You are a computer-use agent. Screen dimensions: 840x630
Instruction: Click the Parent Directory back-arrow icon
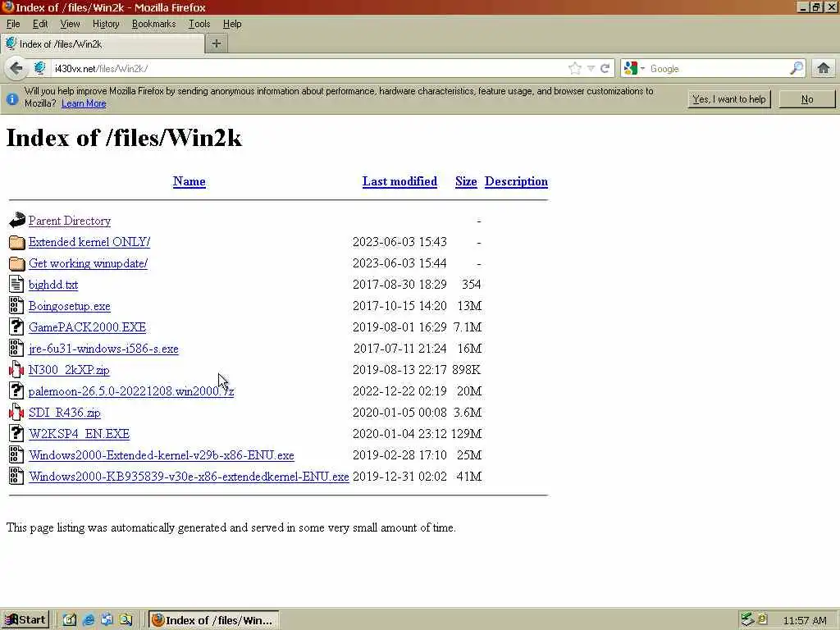(x=17, y=220)
